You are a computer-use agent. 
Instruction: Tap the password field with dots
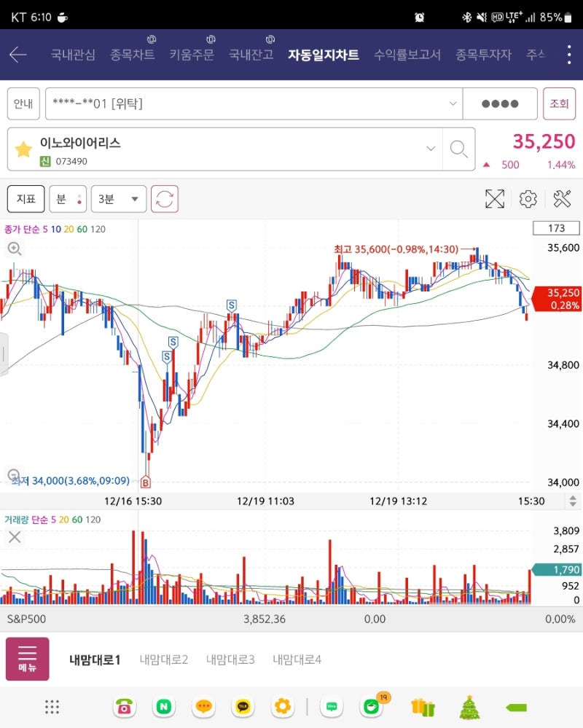pyautogui.click(x=500, y=103)
